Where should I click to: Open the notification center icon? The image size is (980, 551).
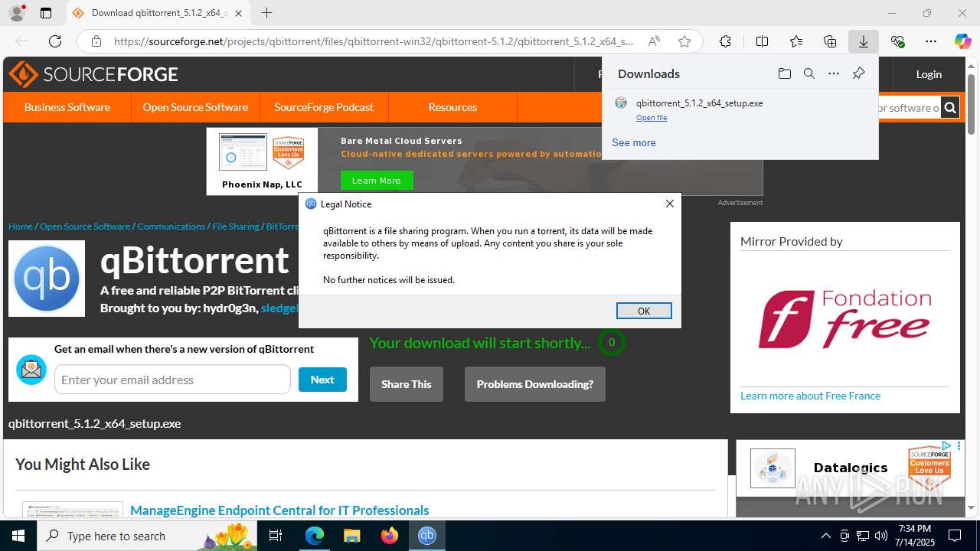(x=955, y=536)
